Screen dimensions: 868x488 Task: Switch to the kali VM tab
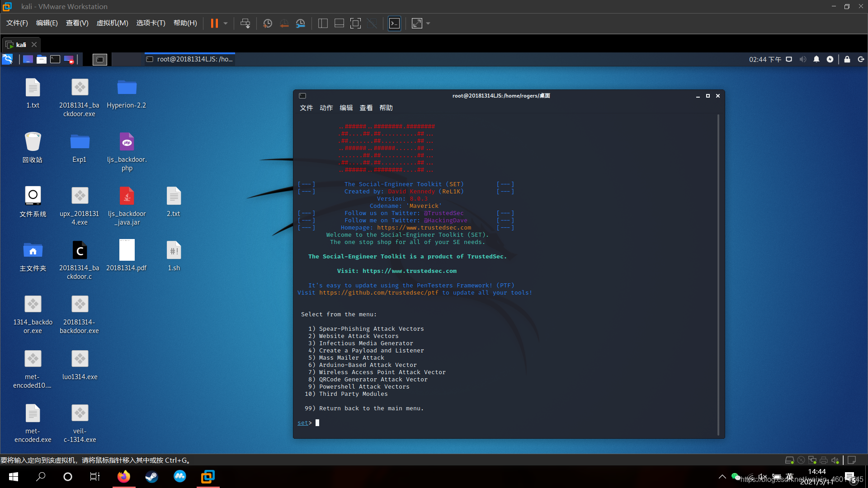21,45
